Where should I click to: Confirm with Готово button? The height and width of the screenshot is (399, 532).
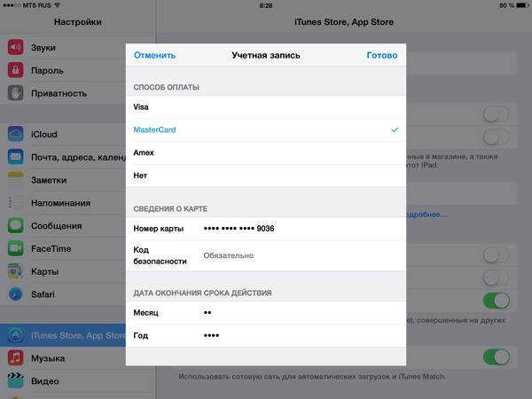pos(382,55)
